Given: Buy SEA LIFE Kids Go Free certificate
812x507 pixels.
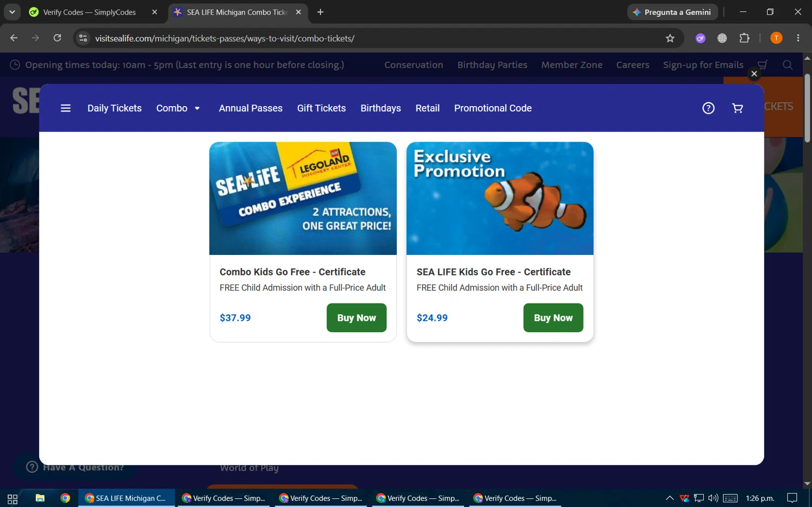Looking at the screenshot, I should click(553, 318).
